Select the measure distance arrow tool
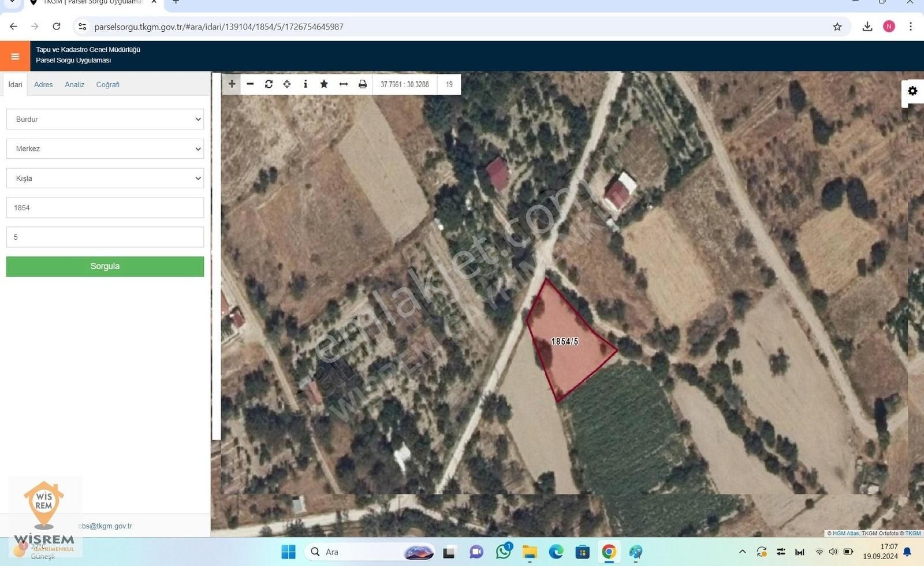The height and width of the screenshot is (566, 924). [x=343, y=84]
